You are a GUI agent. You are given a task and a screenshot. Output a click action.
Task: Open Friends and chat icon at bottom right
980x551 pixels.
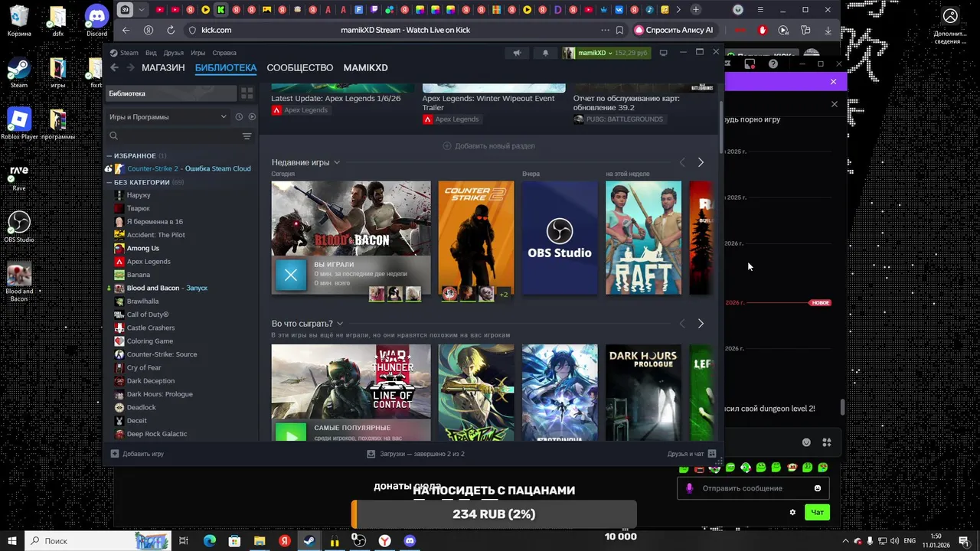pos(712,454)
